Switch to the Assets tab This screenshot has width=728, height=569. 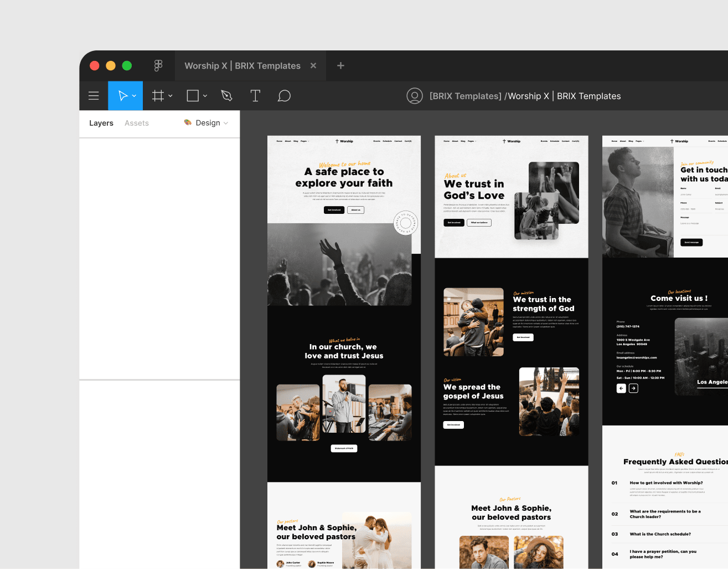pyautogui.click(x=136, y=123)
